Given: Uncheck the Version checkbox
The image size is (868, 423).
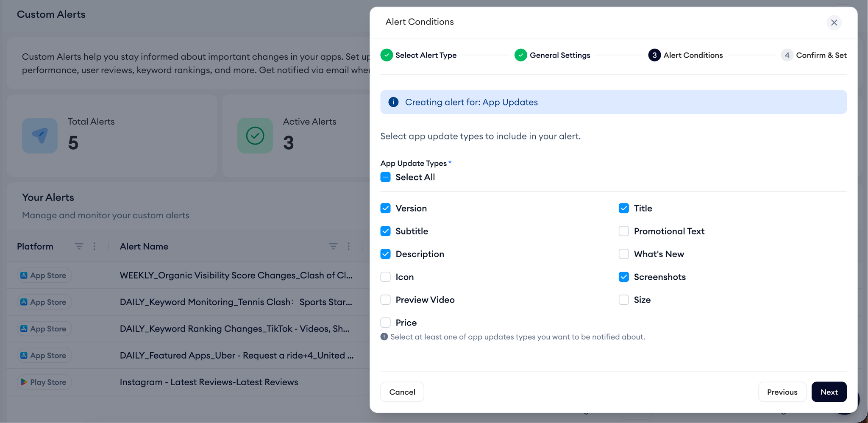Looking at the screenshot, I should pyautogui.click(x=385, y=208).
